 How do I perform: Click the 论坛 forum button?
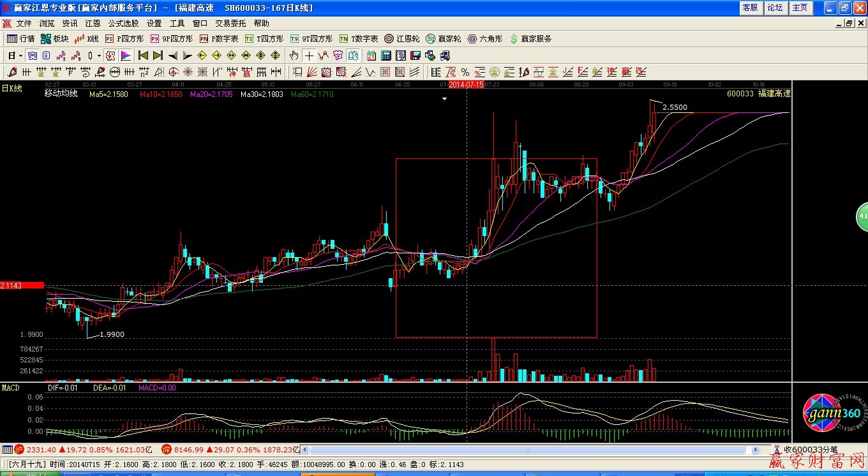point(774,8)
